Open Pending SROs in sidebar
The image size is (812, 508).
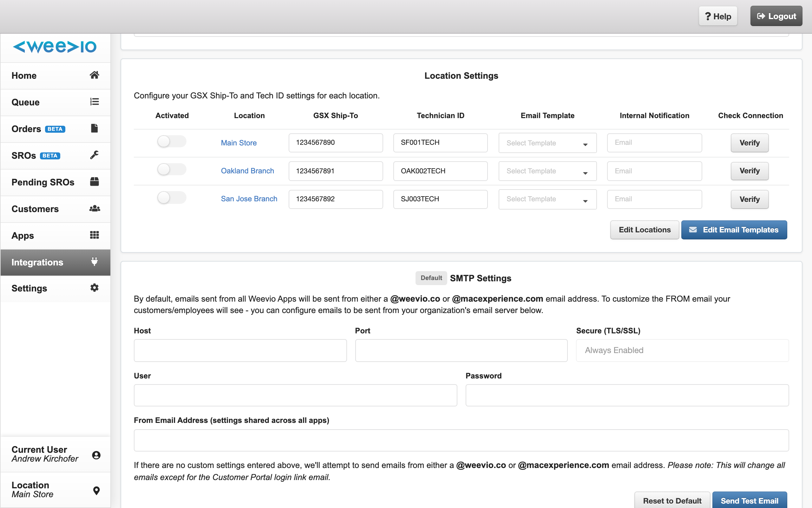[x=56, y=182]
